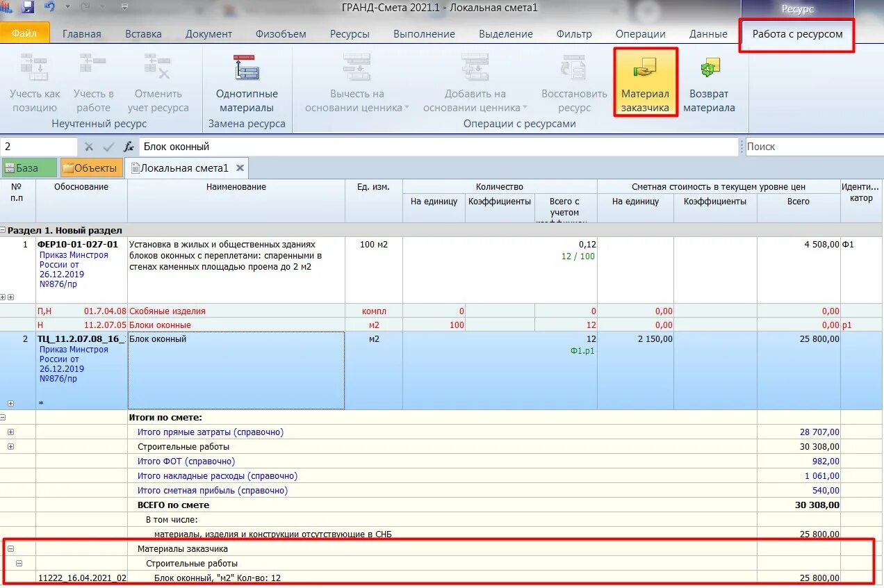Click the Поиск search field
884x588 pixels.
coord(815,147)
